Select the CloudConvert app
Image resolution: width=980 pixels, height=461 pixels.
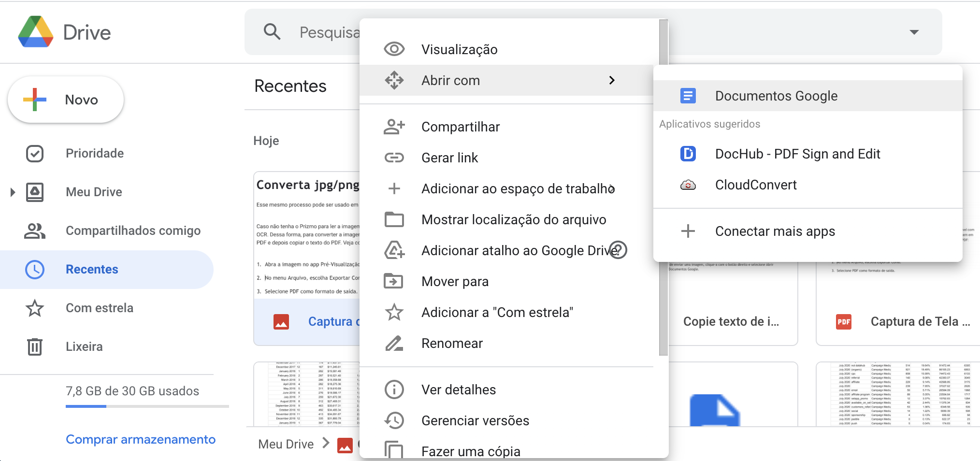[x=755, y=185]
